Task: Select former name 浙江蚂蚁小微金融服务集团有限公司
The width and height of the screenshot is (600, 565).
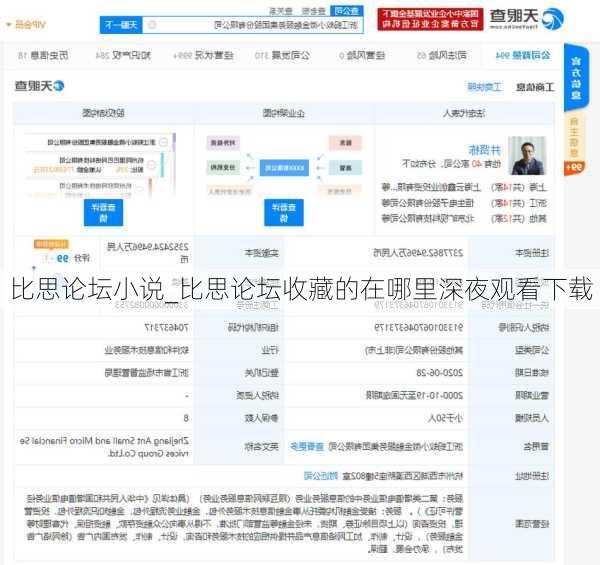Action: [396, 446]
